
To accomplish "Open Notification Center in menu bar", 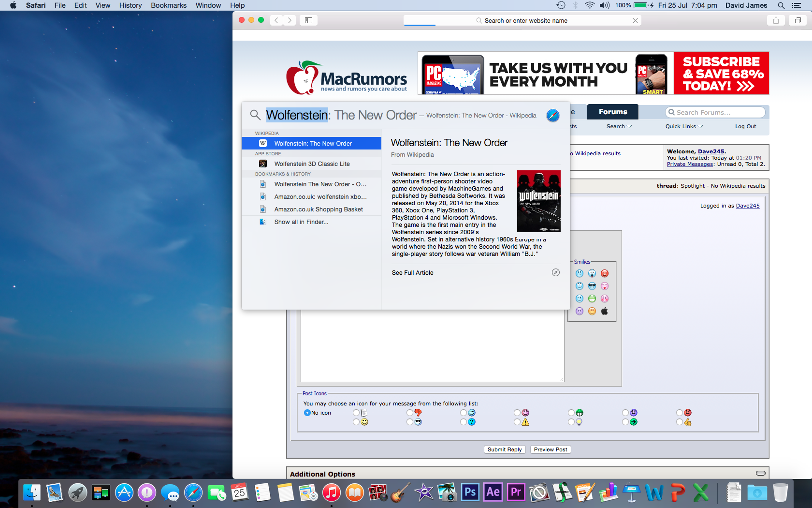I will [x=797, y=5].
